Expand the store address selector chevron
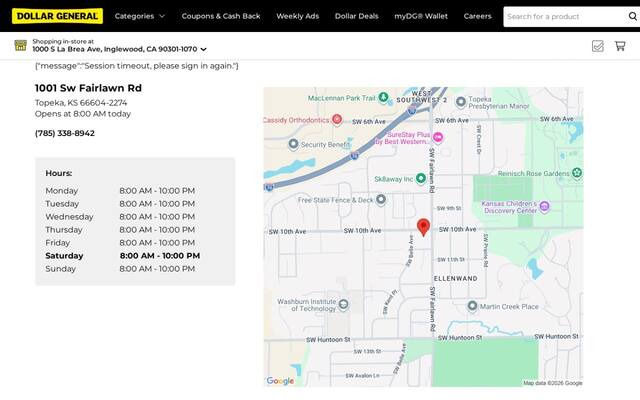Viewport: 640px width, 400px height. pyautogui.click(x=203, y=49)
